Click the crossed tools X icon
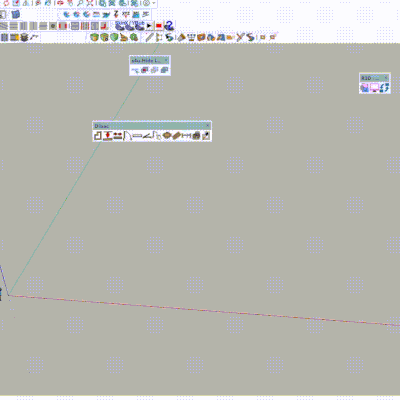 point(240,37)
